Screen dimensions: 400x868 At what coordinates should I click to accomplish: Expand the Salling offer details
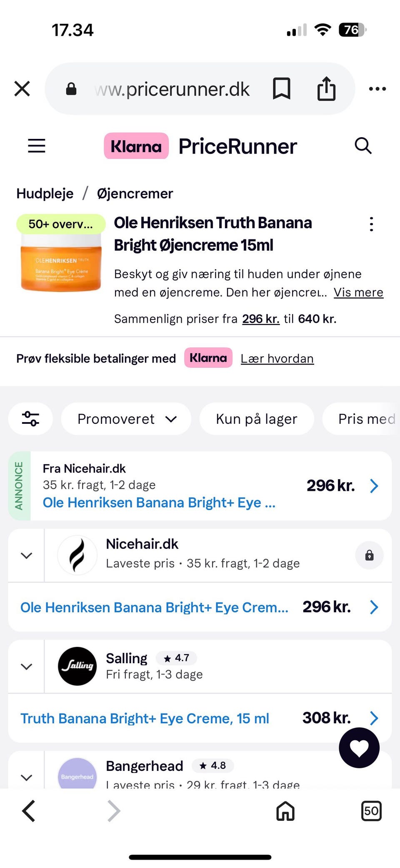[x=27, y=667]
